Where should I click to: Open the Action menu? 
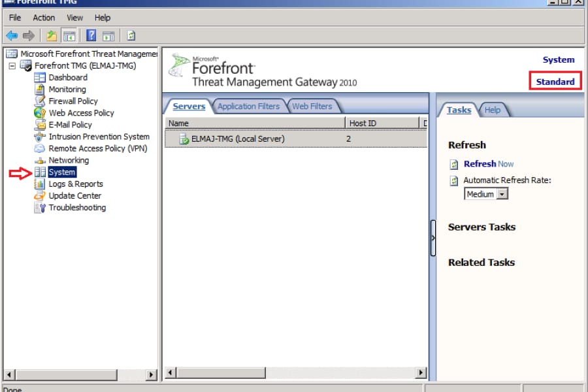44,18
